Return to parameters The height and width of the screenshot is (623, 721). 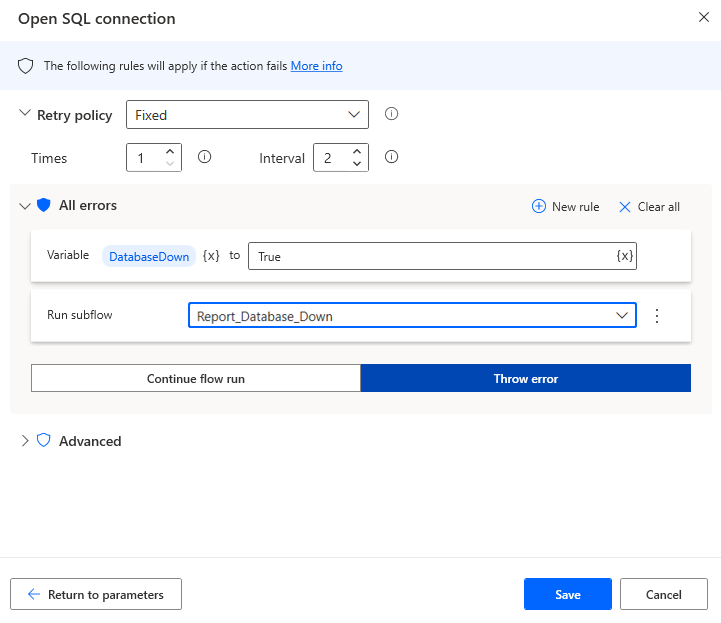[x=96, y=594]
